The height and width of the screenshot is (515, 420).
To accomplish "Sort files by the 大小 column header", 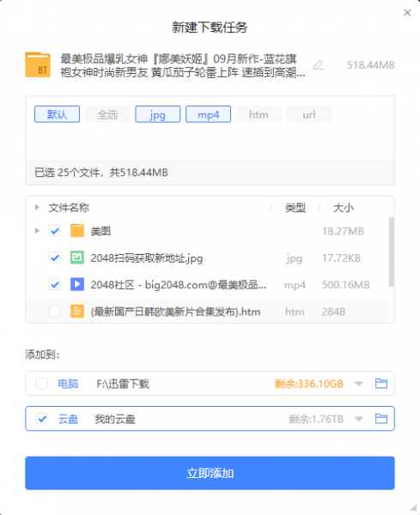I will [343, 208].
